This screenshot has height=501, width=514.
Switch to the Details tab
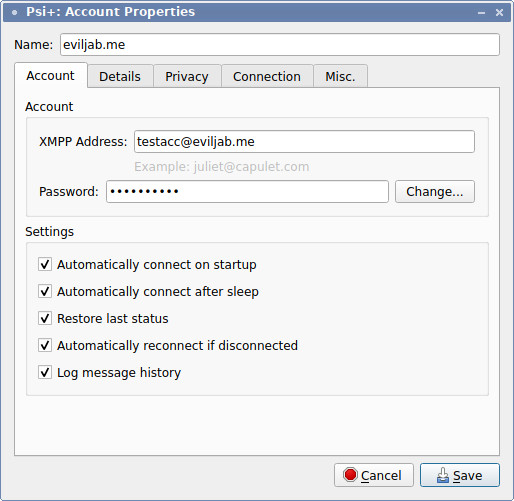[120, 76]
